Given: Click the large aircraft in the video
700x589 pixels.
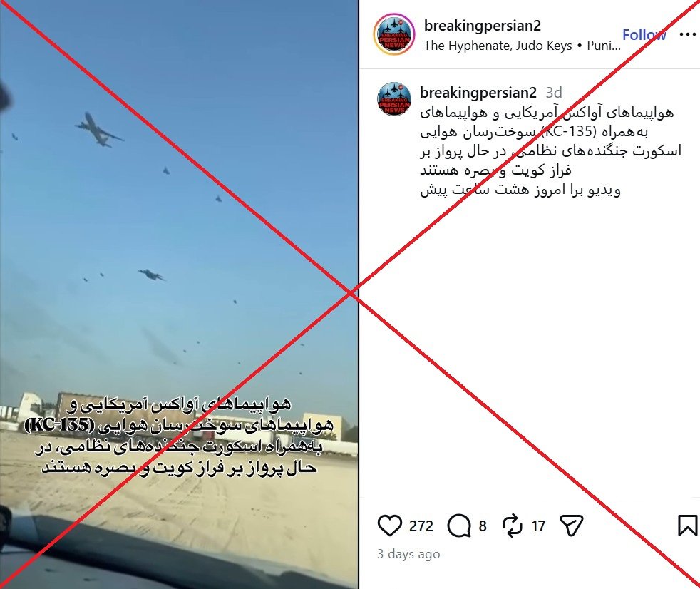Looking at the screenshot, I should [99, 130].
